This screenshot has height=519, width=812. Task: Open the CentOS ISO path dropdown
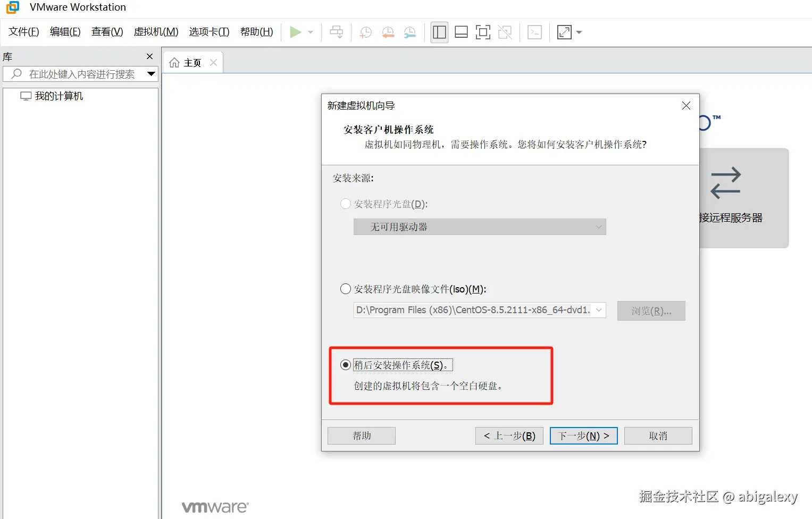[x=599, y=310]
